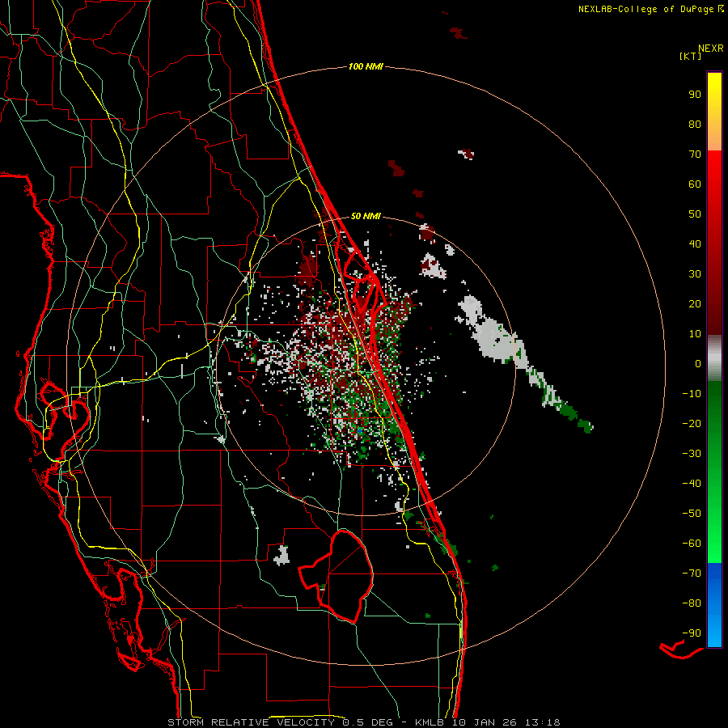Click the small gray echo west of the lake outline
The image size is (728, 728).
(x=281, y=556)
